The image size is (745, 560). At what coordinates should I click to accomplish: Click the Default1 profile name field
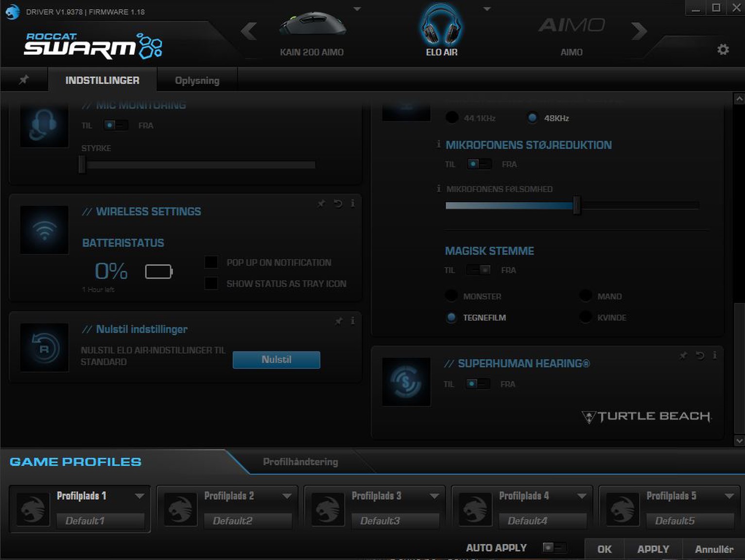coord(101,521)
